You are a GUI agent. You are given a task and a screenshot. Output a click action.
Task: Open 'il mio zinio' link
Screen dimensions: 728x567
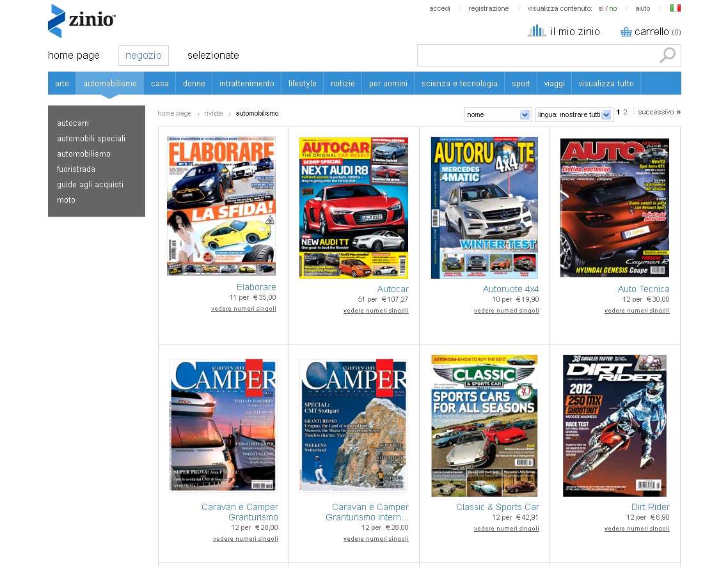(x=575, y=31)
